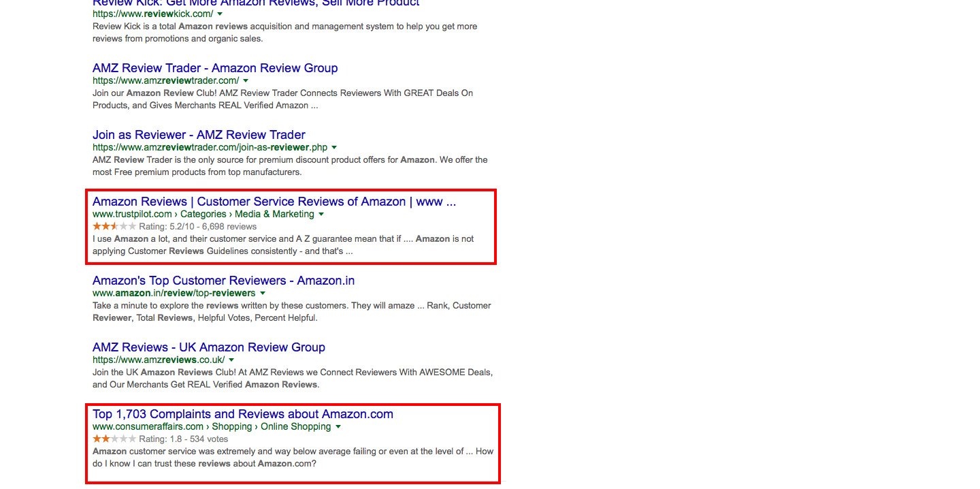Expand dropdown arrow beside join-as-reviewer.php URL

click(x=334, y=148)
